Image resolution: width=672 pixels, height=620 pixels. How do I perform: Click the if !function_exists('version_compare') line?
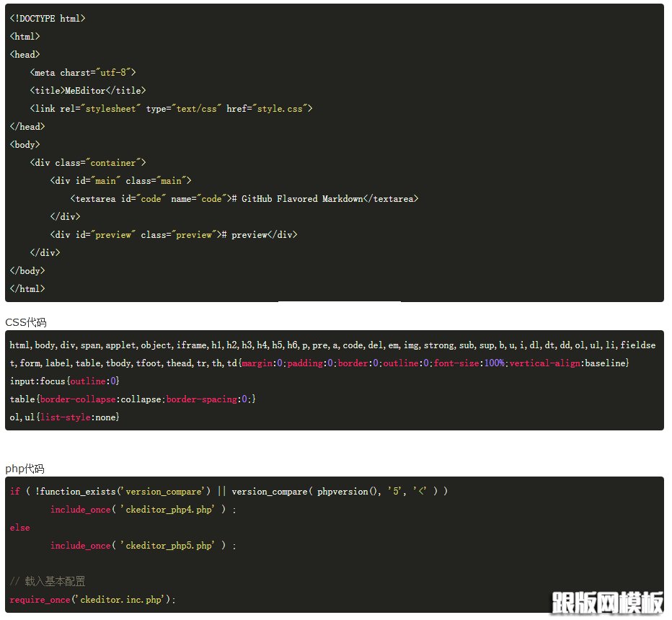(x=229, y=491)
